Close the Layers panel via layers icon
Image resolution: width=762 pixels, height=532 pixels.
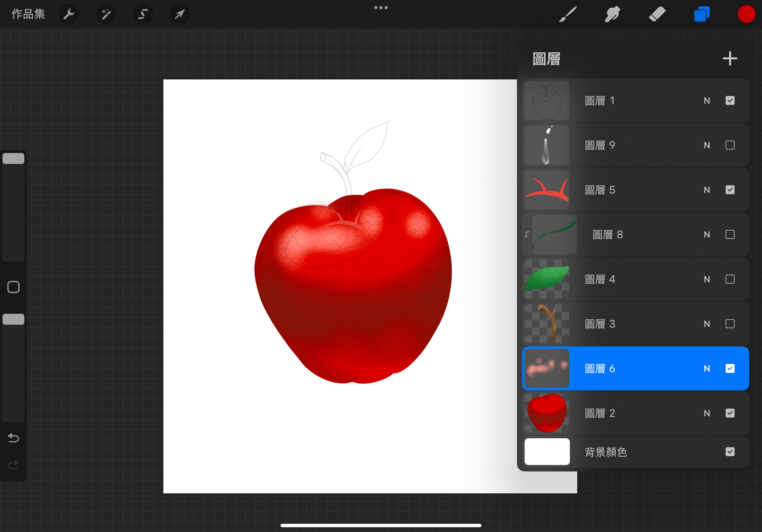click(702, 14)
